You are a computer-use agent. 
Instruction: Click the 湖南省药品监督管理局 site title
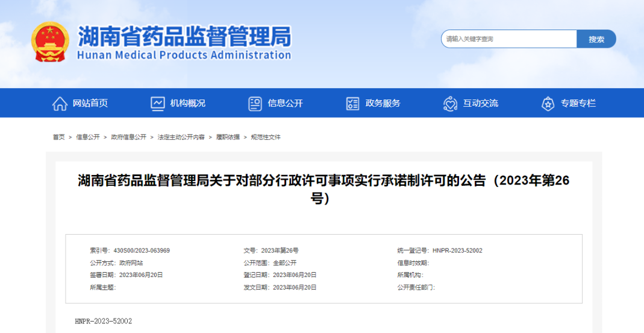click(184, 37)
